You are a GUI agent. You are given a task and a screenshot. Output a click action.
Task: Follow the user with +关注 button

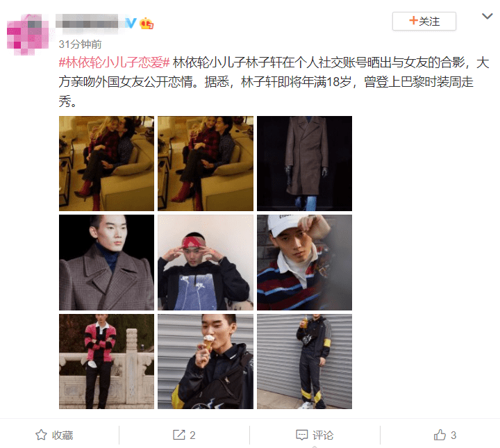click(x=424, y=22)
